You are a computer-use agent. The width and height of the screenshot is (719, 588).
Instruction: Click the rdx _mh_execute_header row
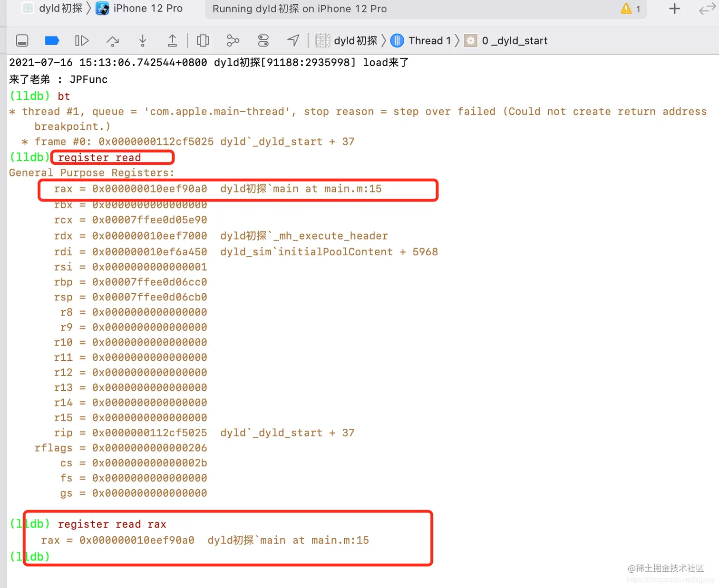click(221, 236)
